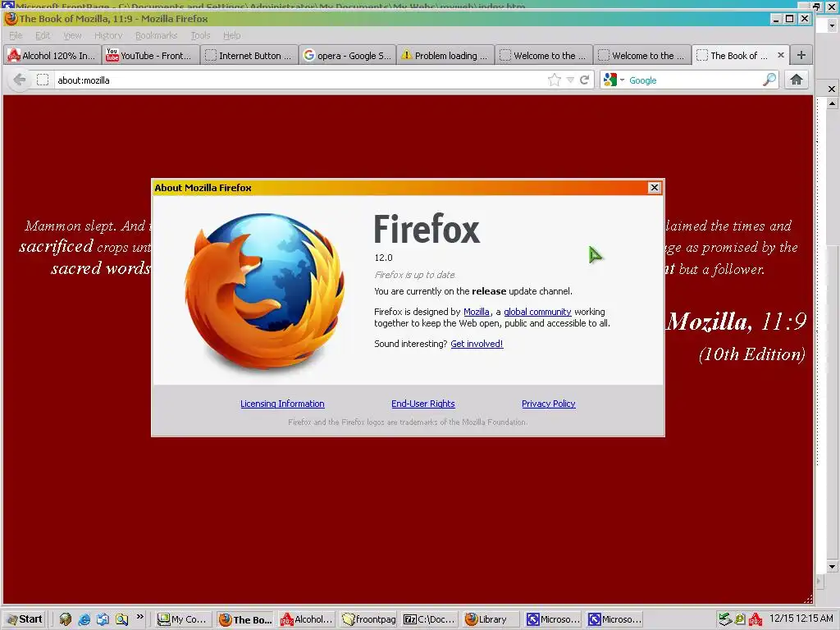Click the Google search input field
The width and height of the screenshot is (840, 630).
point(694,80)
